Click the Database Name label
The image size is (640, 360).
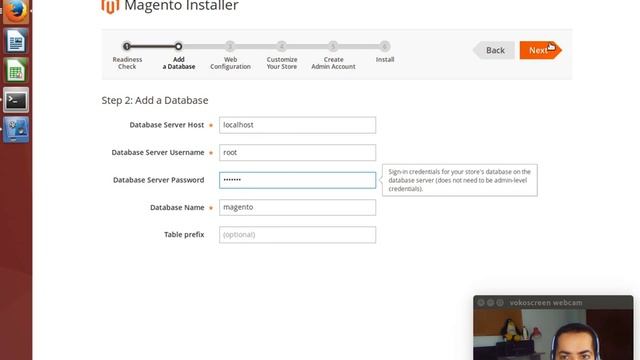(177, 207)
